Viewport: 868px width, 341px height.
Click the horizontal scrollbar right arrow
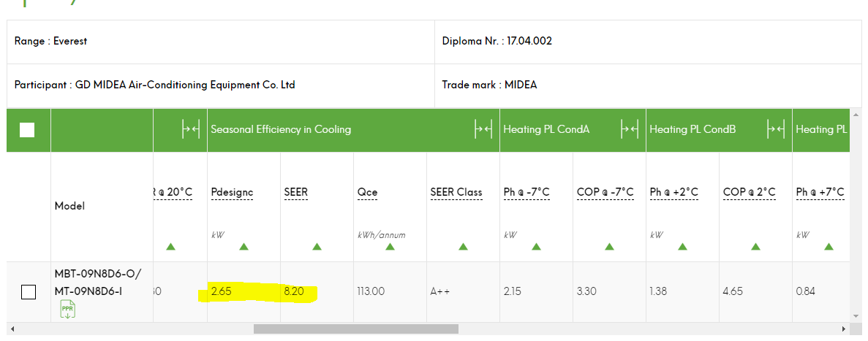coord(844,329)
